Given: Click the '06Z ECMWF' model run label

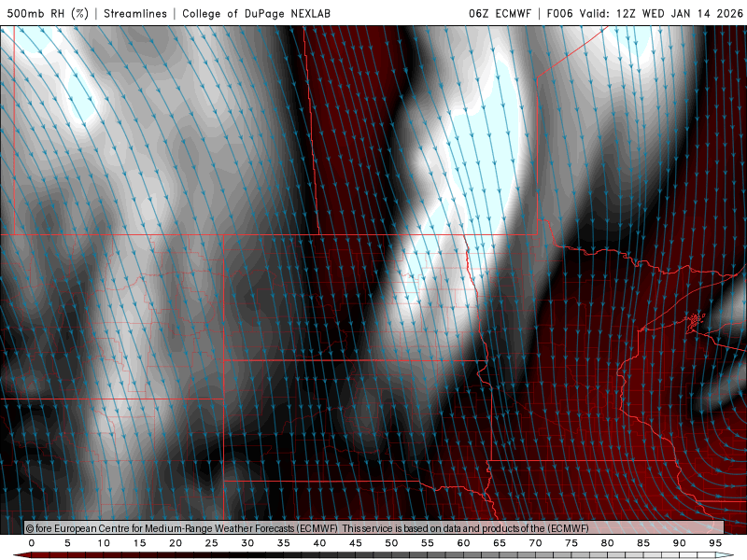Looking at the screenshot, I should [500, 13].
